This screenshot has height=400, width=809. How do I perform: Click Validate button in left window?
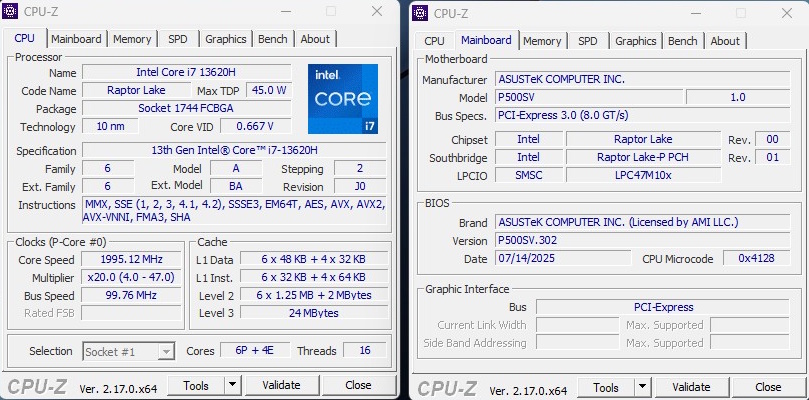(x=281, y=385)
